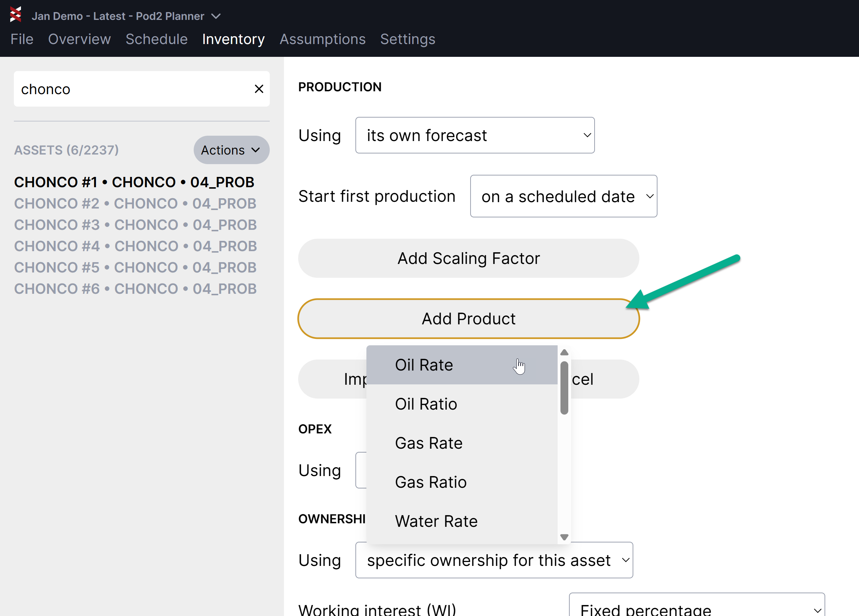Open 'on a scheduled date' dropdown

tap(563, 196)
